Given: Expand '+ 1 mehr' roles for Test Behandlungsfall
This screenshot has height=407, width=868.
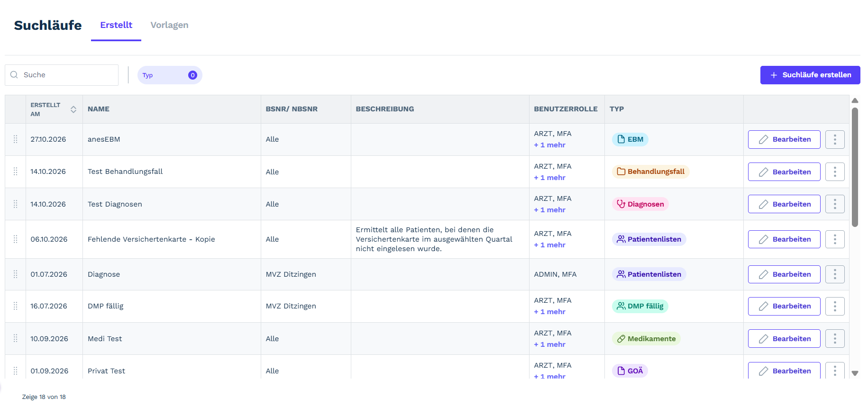Looking at the screenshot, I should tap(550, 178).
